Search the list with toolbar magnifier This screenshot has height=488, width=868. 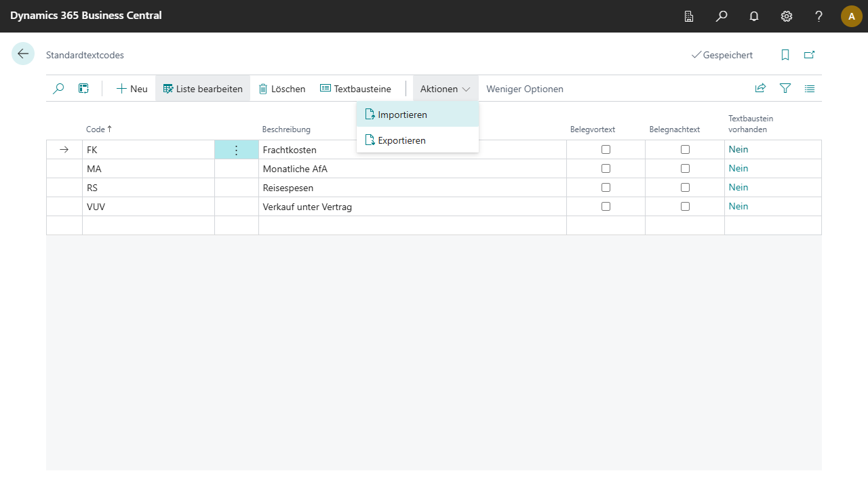pos(58,89)
